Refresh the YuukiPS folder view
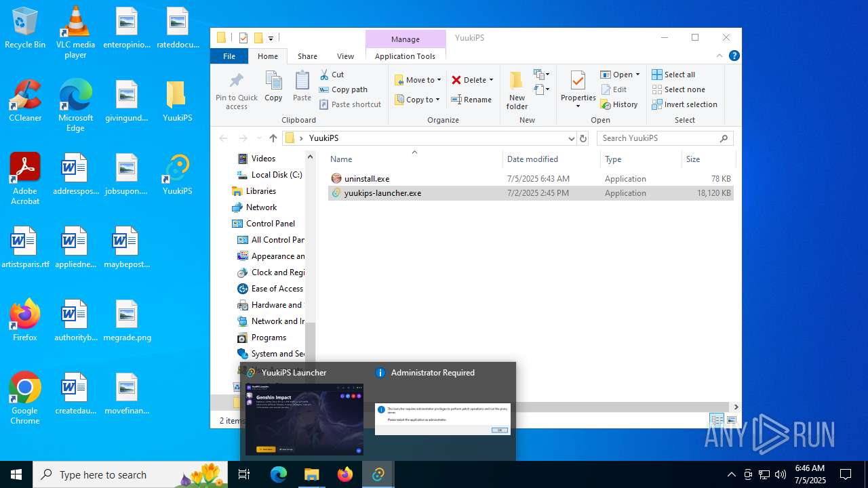The height and width of the screenshot is (488, 868). [x=583, y=138]
